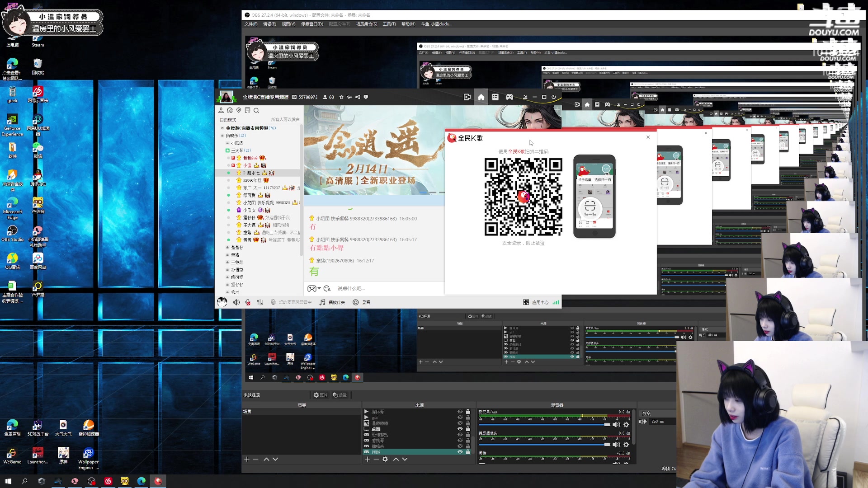Toggle visibility of 桌面 source
Screen dimensions: 868x488
(x=460, y=429)
